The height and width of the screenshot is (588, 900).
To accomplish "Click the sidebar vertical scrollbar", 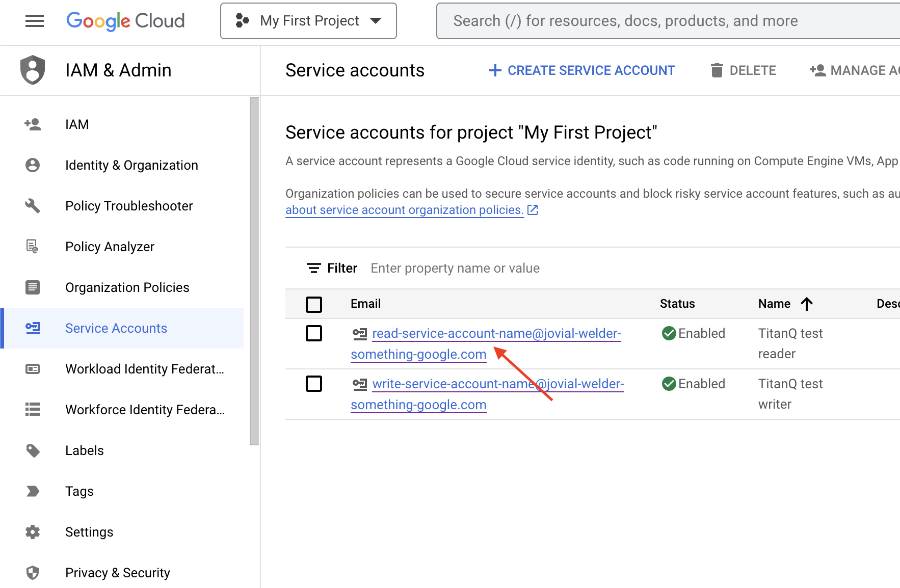I will point(254,271).
